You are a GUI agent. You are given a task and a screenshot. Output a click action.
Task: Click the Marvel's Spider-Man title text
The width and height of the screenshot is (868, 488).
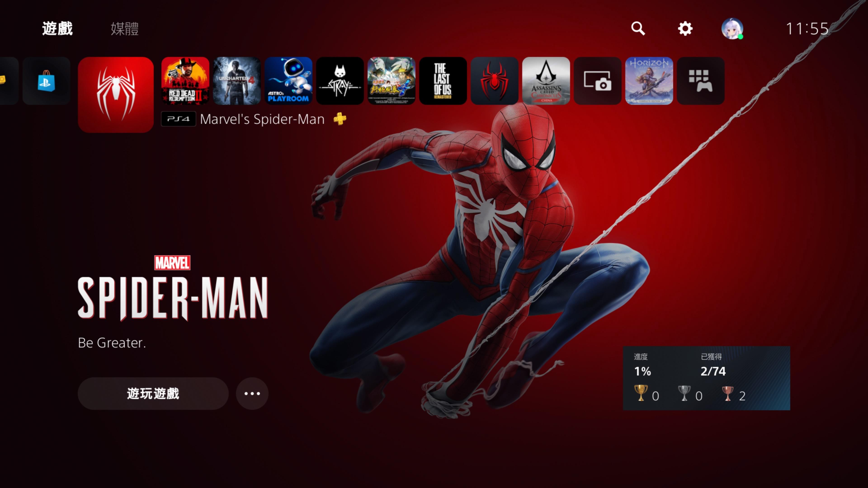[262, 119]
